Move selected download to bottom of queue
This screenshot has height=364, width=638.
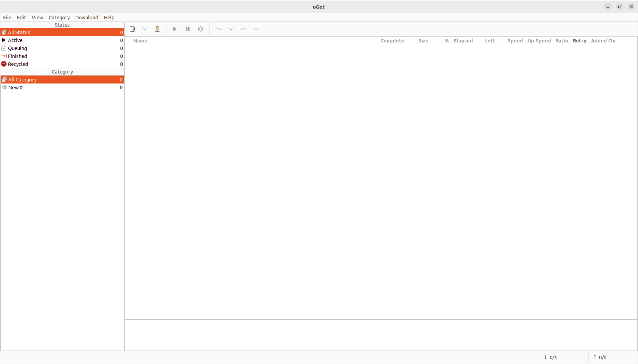click(256, 29)
